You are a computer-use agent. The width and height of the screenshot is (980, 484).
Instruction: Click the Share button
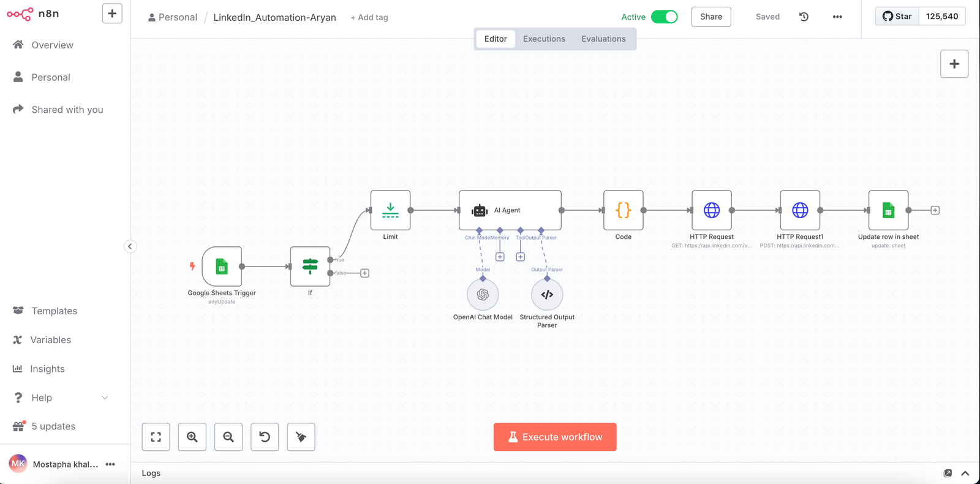(711, 17)
